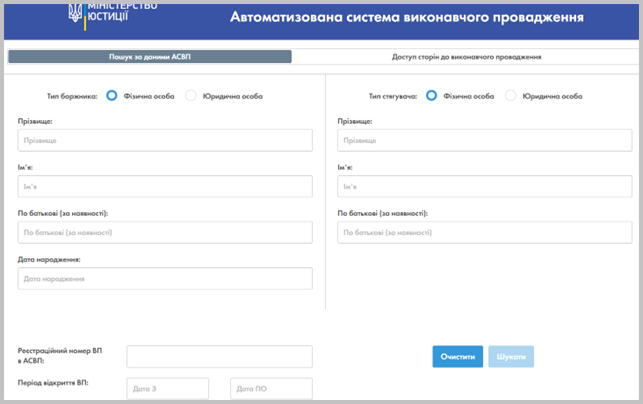Viewport: 643px width, 404px height.
Task: Click the 'Реєстраційний номер ВП' input field
Action: pos(219,356)
